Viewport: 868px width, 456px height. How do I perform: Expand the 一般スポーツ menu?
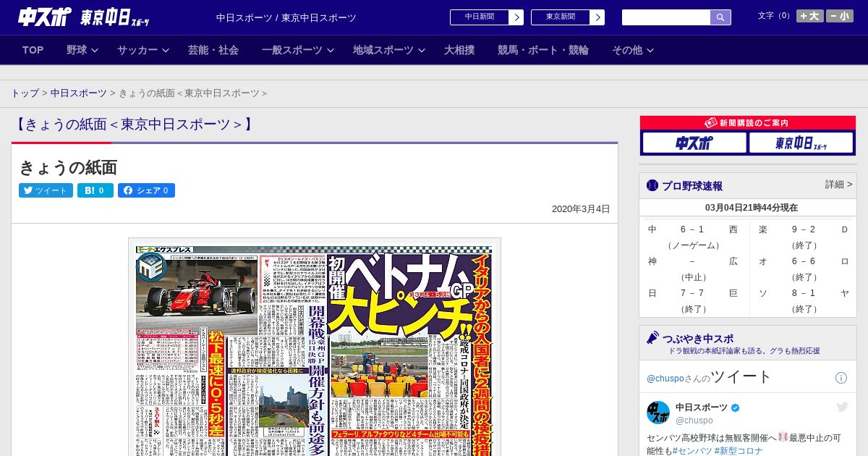tap(297, 50)
